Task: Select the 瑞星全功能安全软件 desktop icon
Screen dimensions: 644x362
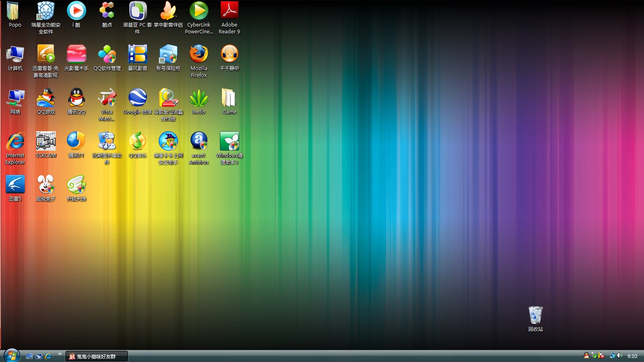Action: 46,18
